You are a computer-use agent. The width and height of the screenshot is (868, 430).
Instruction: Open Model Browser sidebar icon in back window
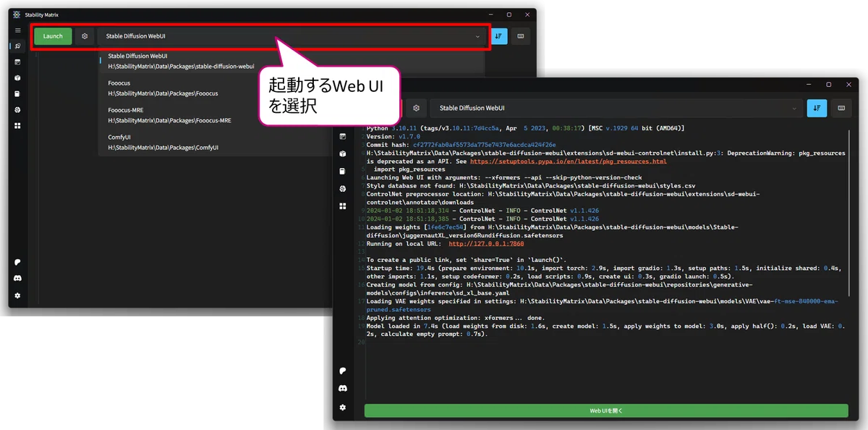(x=17, y=109)
